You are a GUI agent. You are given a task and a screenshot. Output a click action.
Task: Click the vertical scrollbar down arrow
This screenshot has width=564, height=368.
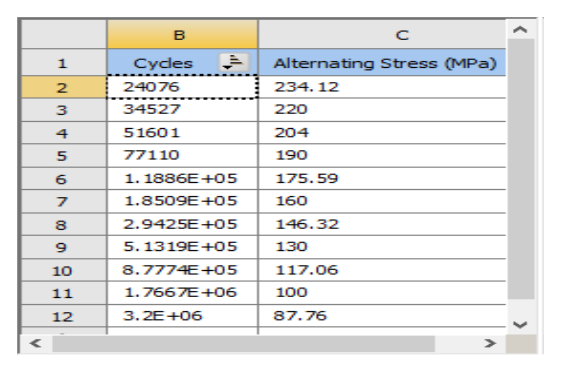coord(520,324)
